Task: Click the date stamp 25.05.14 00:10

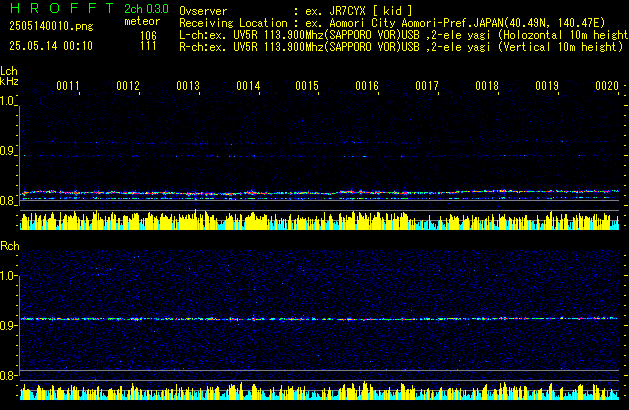Action: pos(51,46)
